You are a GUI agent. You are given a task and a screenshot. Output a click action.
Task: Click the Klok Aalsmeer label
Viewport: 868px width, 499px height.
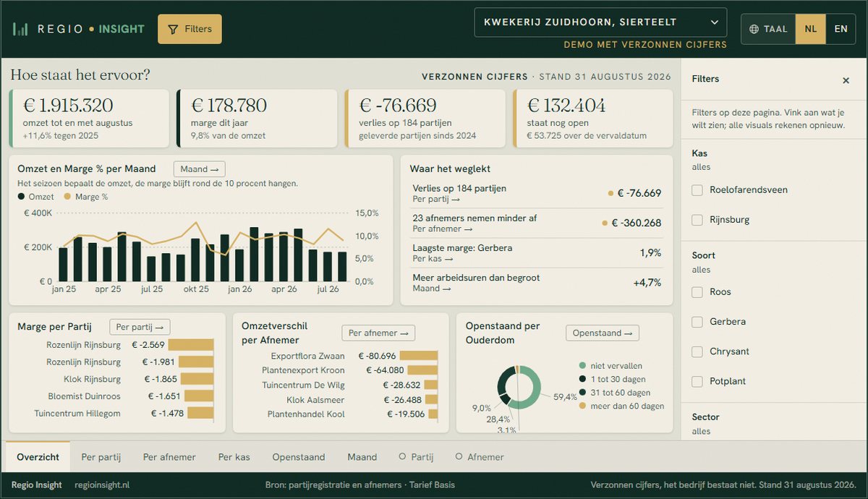click(315, 400)
